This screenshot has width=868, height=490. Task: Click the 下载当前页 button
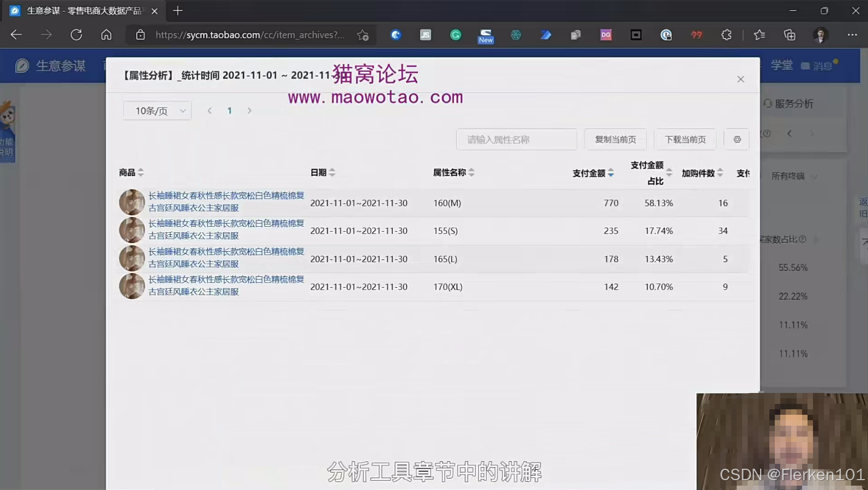(x=685, y=140)
